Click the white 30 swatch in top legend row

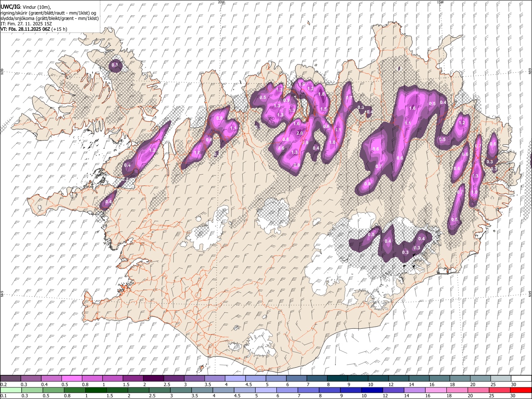click(x=521, y=378)
